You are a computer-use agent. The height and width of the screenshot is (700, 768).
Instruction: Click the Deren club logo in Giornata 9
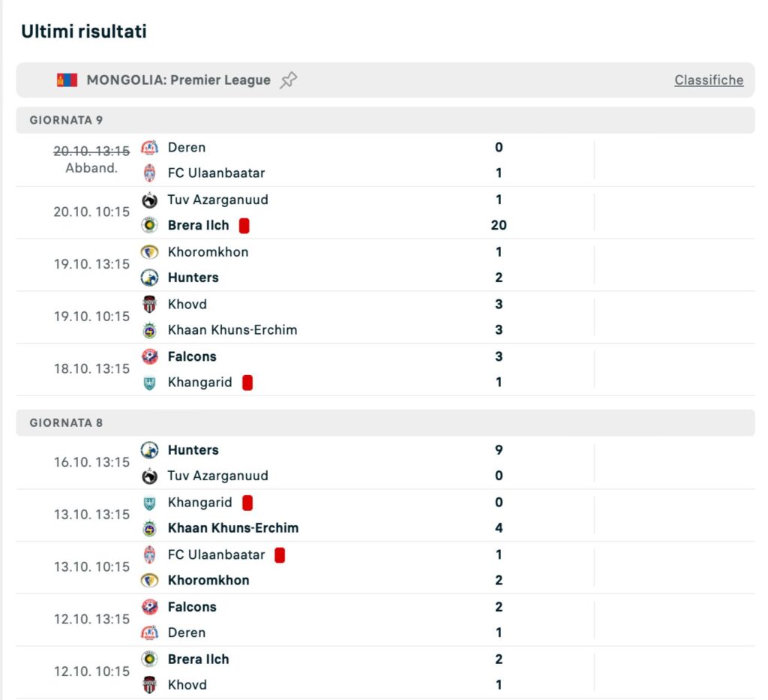150,148
